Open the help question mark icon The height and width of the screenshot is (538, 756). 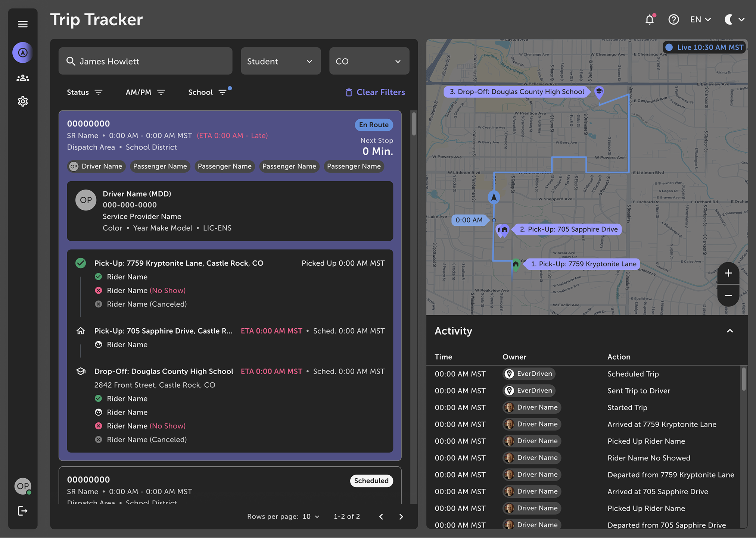(673, 19)
